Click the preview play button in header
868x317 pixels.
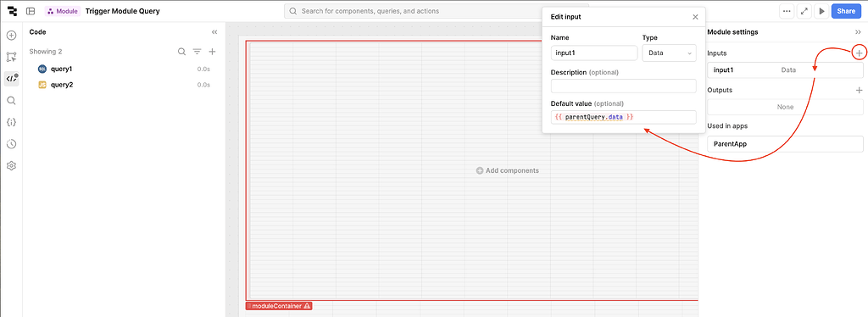pyautogui.click(x=821, y=11)
